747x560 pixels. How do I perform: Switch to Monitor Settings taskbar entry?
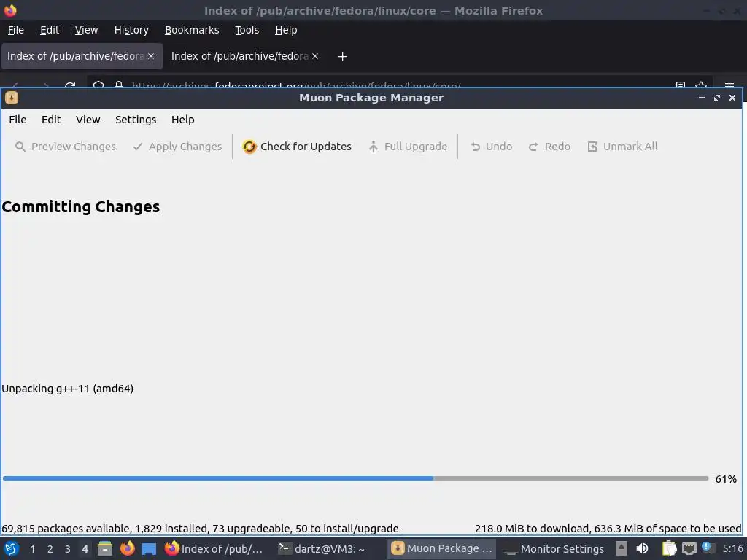(554, 549)
